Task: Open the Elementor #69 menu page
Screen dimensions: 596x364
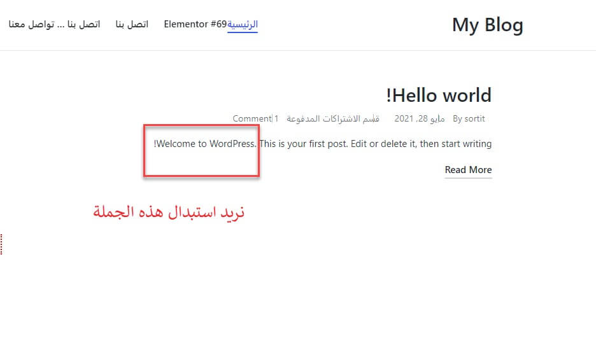Action: [195, 24]
